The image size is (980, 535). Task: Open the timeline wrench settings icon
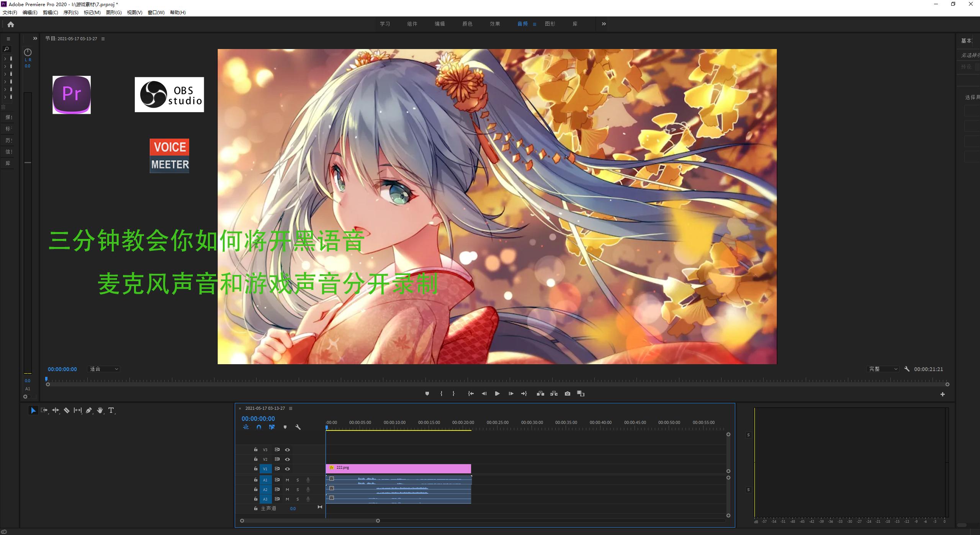298,427
